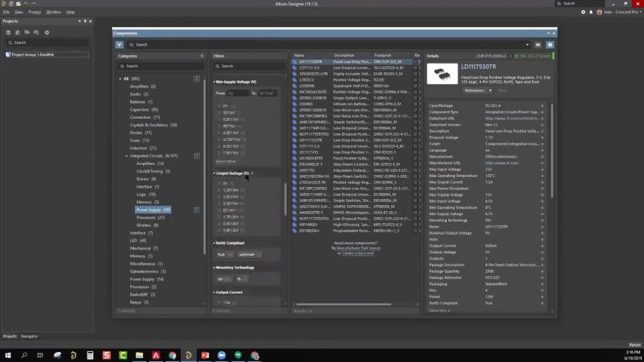Screen dimensions: 644x362
Task: Collapse the Integrated Circuits tree node
Action: click(x=127, y=156)
